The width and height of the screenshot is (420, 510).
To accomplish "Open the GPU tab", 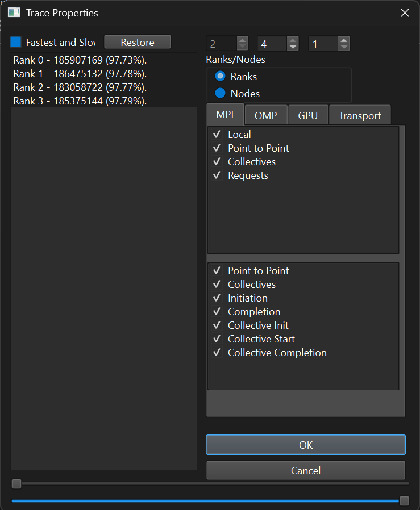I will [307, 115].
